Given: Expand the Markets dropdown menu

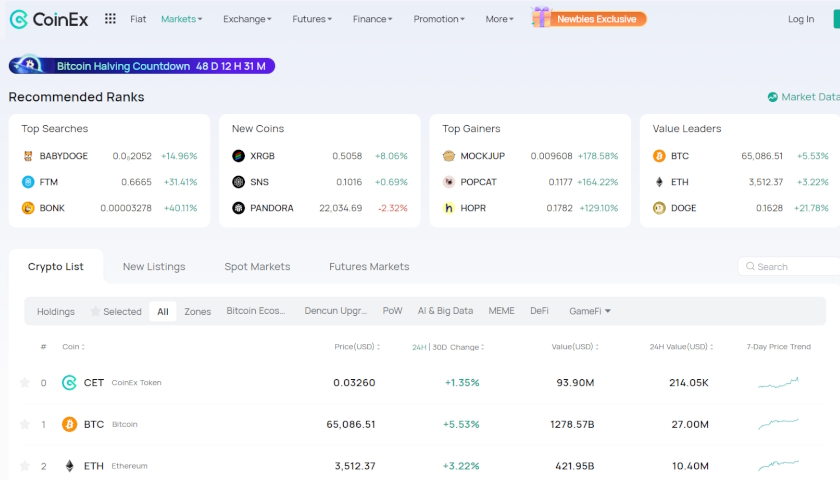Looking at the screenshot, I should [x=182, y=19].
